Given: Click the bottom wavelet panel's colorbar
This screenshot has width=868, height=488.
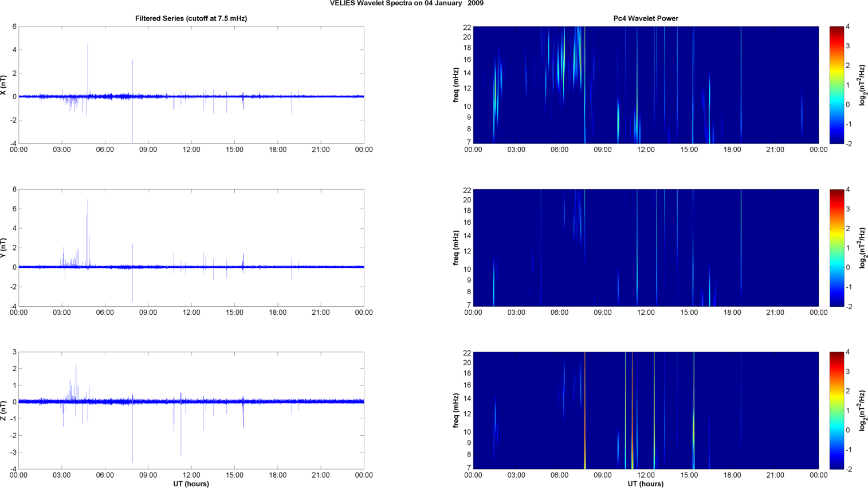Looking at the screenshot, I should click(836, 411).
